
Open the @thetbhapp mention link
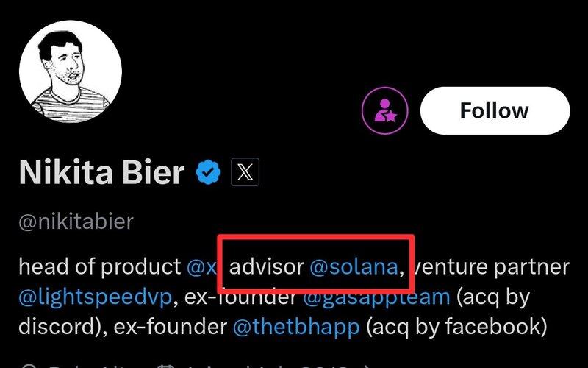click(295, 325)
